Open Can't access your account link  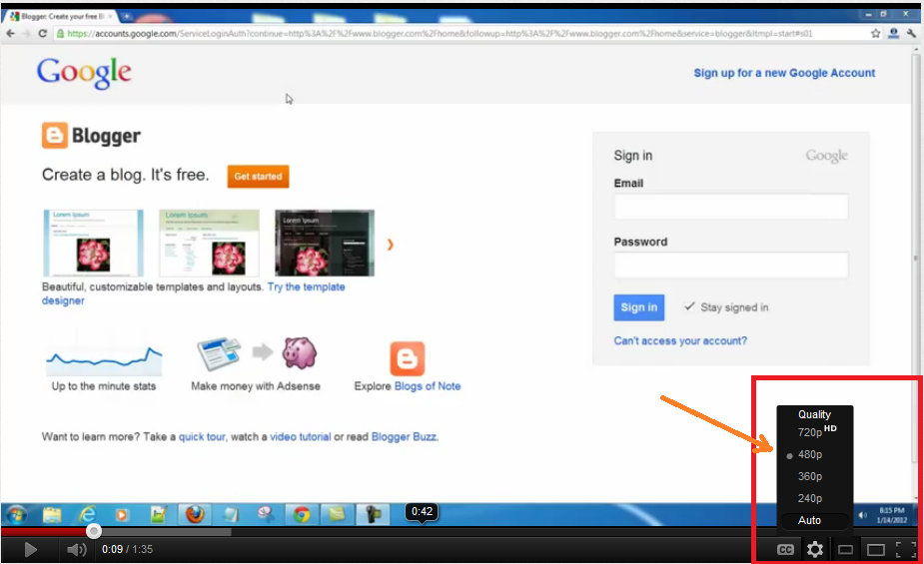tap(680, 340)
